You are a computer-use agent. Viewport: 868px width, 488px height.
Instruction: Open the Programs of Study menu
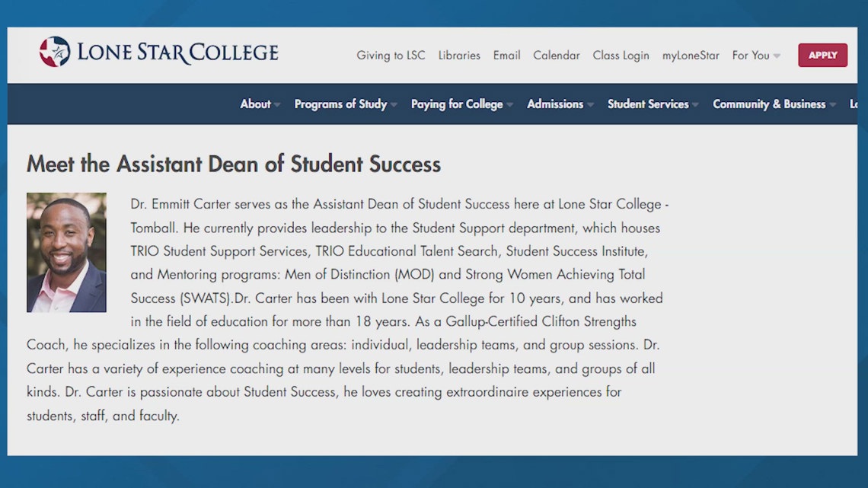click(341, 104)
